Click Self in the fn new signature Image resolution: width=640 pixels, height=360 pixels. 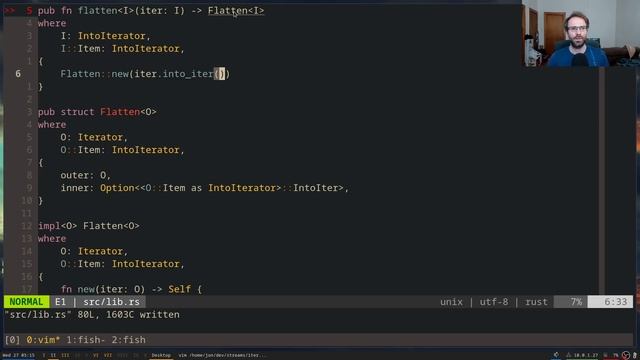[180, 289]
